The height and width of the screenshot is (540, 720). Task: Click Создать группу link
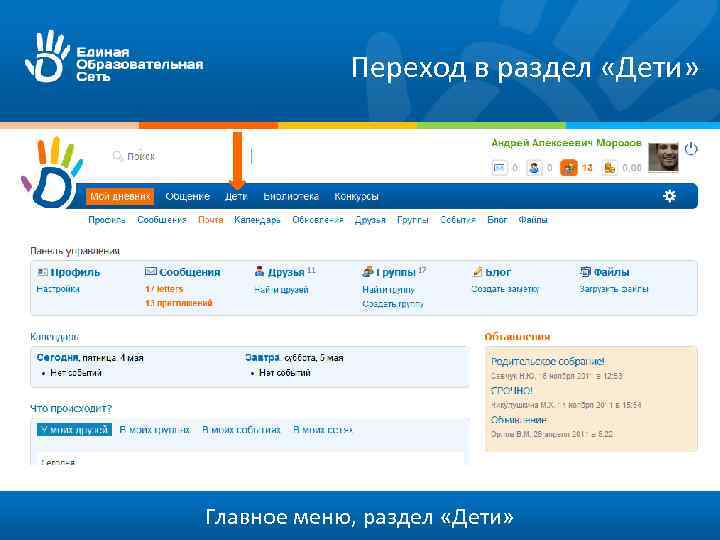393,304
